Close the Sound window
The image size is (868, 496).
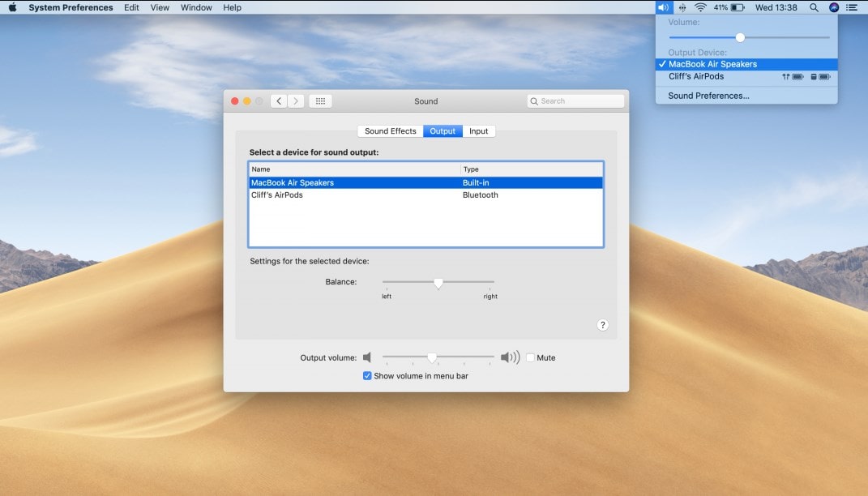point(235,100)
